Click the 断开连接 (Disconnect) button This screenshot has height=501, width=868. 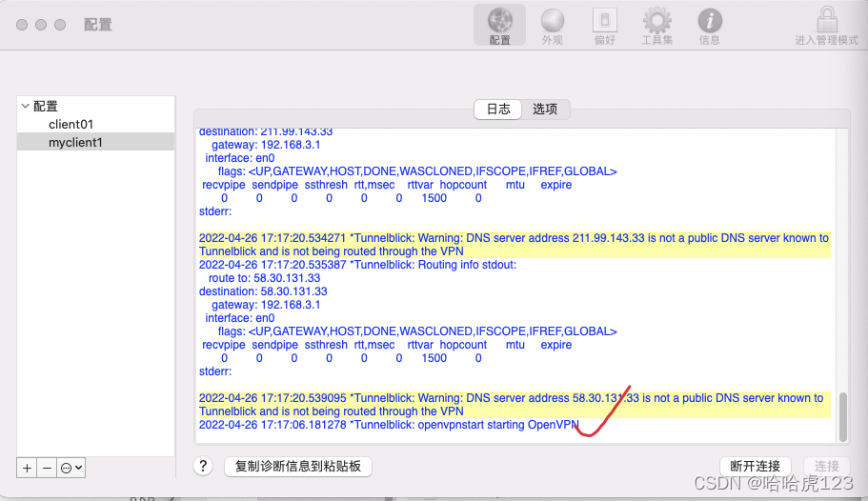click(x=755, y=466)
